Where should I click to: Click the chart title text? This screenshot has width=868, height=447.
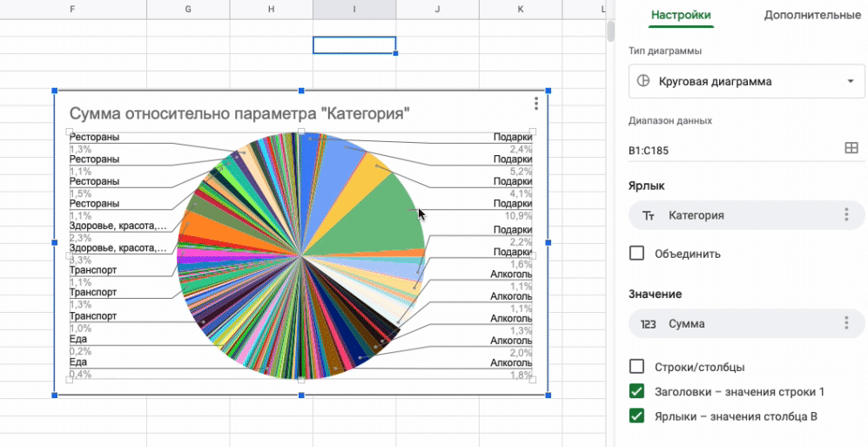(x=239, y=113)
